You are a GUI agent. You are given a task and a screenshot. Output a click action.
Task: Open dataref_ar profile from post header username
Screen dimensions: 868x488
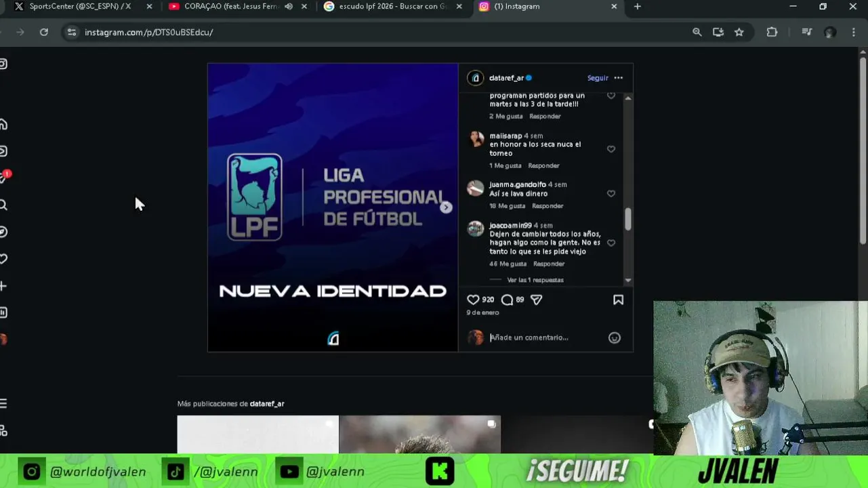click(x=507, y=78)
